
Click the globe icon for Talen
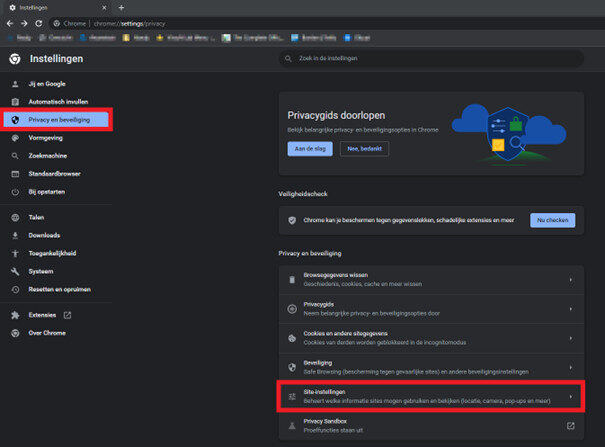point(15,218)
